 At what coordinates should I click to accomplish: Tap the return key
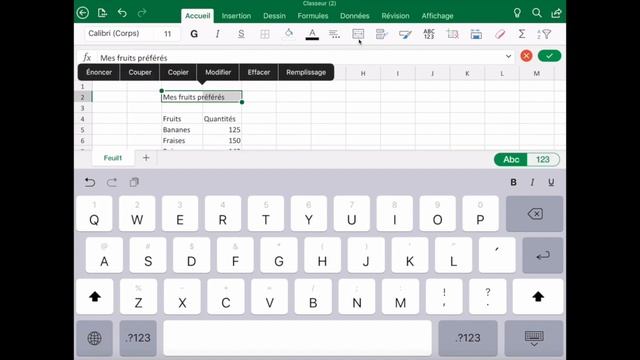click(x=543, y=256)
